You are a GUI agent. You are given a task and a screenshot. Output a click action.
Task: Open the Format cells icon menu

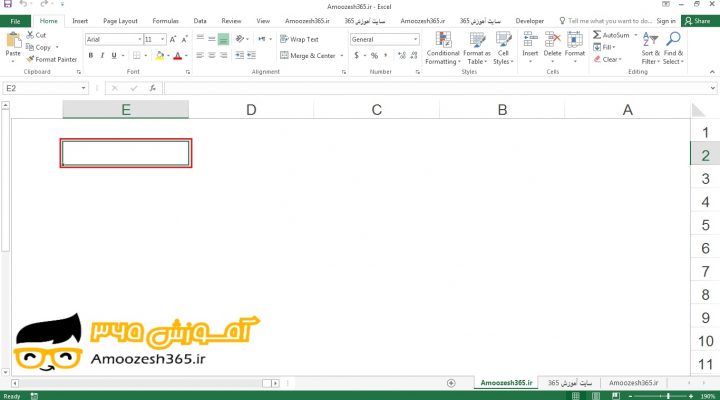(x=574, y=39)
